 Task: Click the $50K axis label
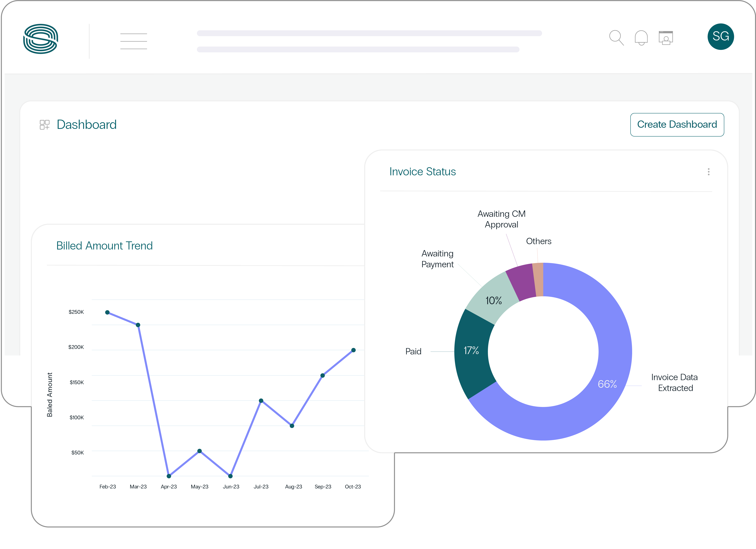click(x=78, y=453)
